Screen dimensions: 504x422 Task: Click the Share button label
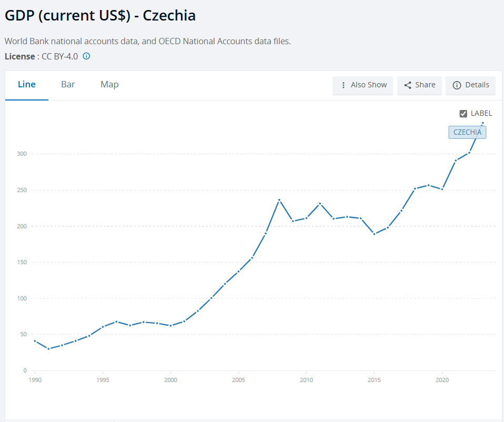click(x=425, y=85)
